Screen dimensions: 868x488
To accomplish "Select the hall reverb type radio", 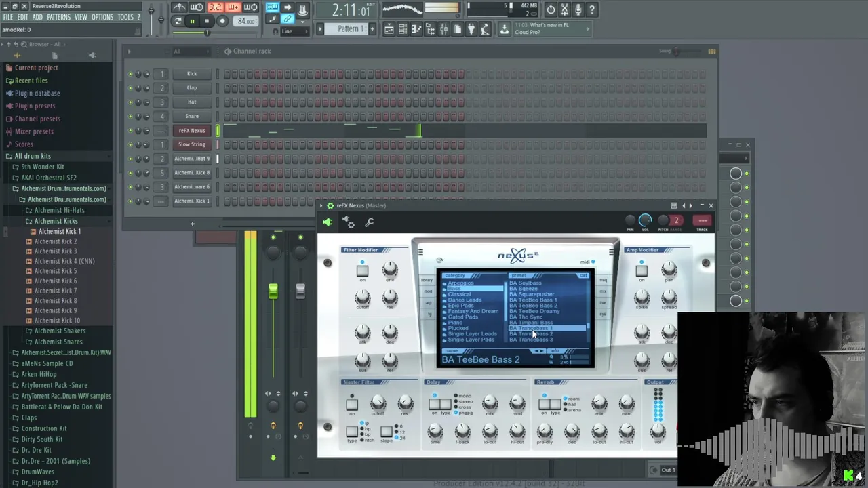I will [566, 404].
